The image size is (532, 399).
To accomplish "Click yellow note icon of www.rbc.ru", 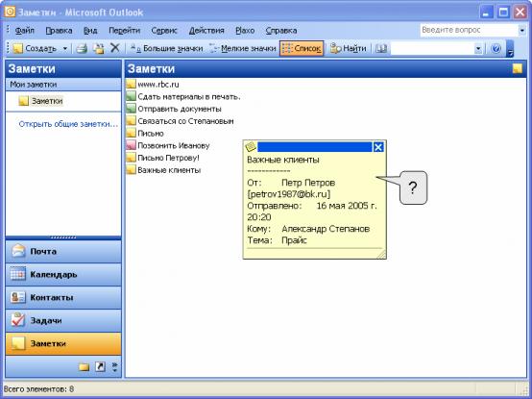I will click(x=131, y=85).
